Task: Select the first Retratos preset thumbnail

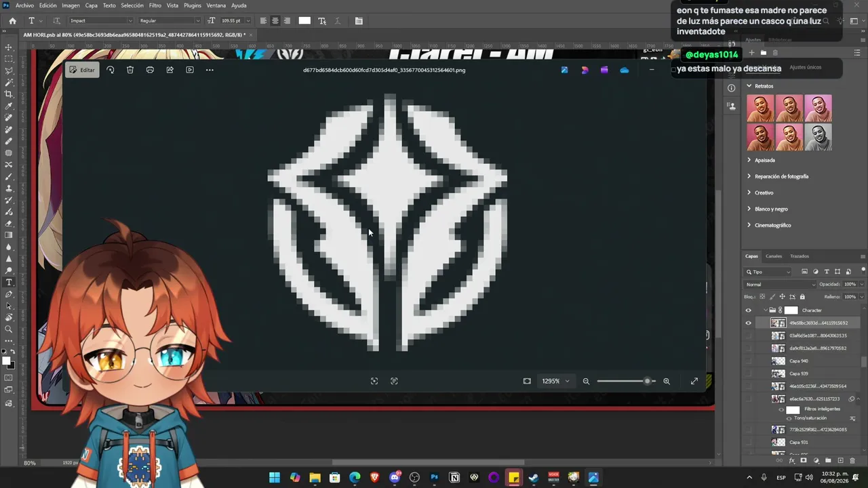Action: point(760,108)
